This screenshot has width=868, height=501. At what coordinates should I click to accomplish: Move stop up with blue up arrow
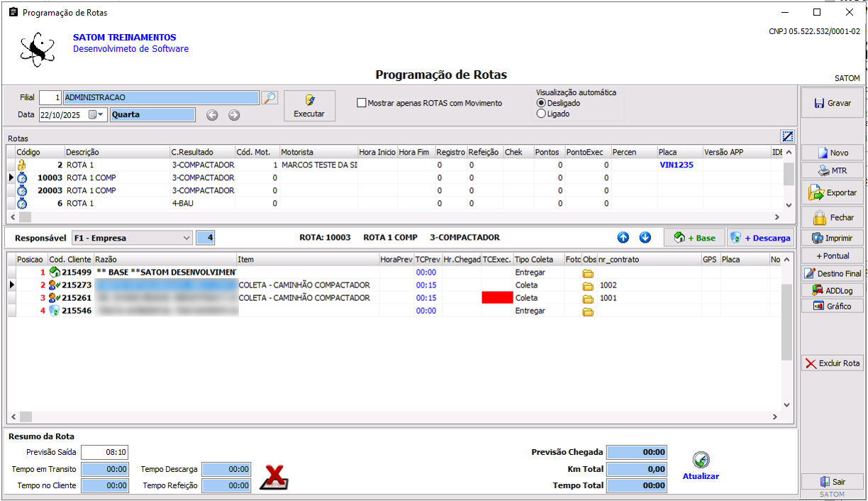(x=623, y=238)
